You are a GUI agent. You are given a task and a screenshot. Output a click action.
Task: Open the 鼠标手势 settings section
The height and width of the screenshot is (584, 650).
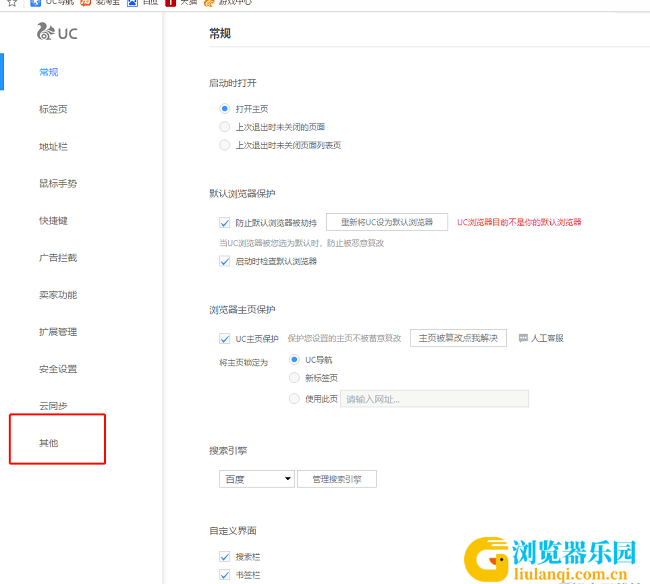click(x=58, y=184)
